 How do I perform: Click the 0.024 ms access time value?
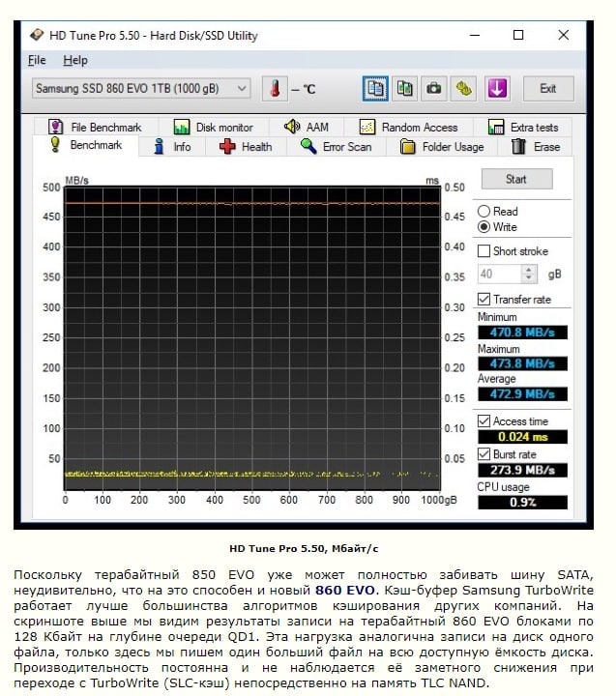pyautogui.click(x=522, y=437)
